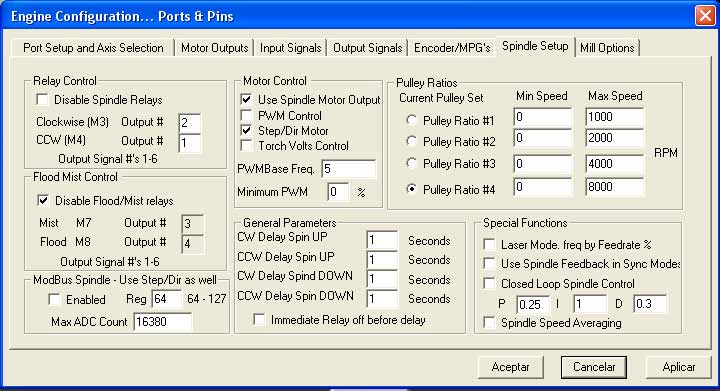Select Pulley Ratio #4 radio button
The height and width of the screenshot is (391, 720).
[x=411, y=189]
